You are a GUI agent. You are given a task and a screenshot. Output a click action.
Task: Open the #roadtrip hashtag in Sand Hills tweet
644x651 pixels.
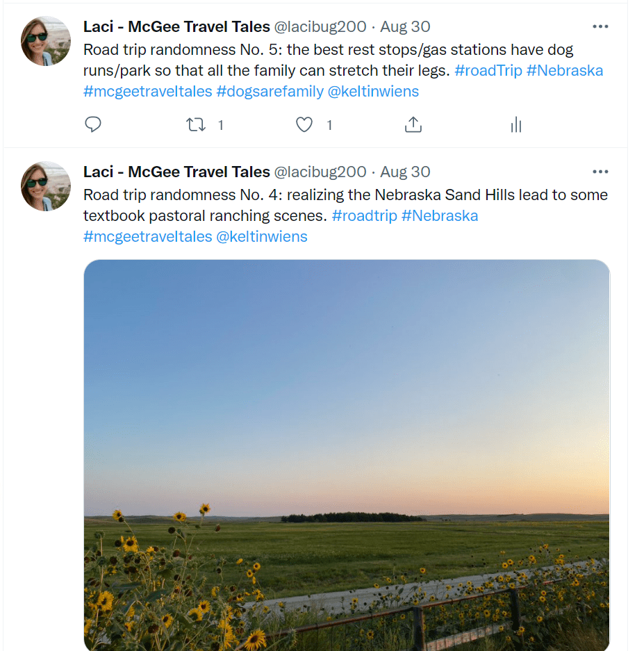click(x=364, y=215)
